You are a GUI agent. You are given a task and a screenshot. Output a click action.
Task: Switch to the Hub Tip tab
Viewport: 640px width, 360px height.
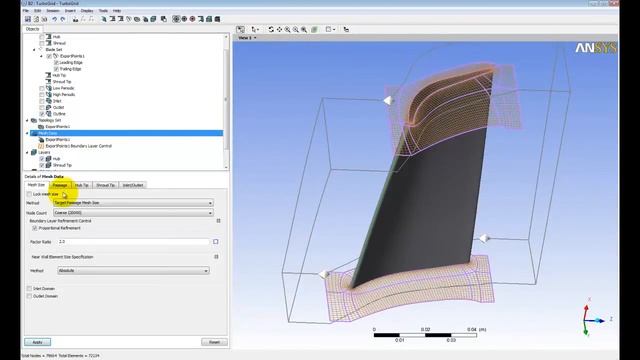click(x=82, y=185)
